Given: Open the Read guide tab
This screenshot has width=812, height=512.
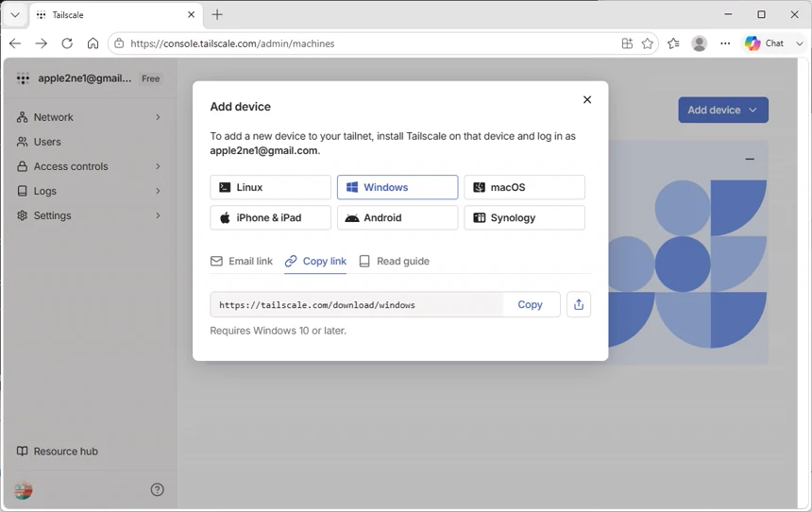Looking at the screenshot, I should [x=394, y=261].
